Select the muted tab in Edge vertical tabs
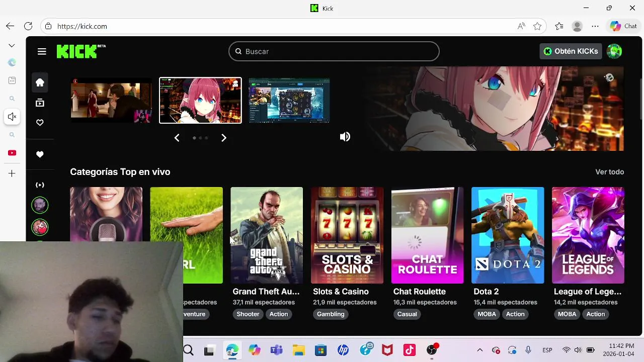644x362 pixels. click(x=12, y=117)
